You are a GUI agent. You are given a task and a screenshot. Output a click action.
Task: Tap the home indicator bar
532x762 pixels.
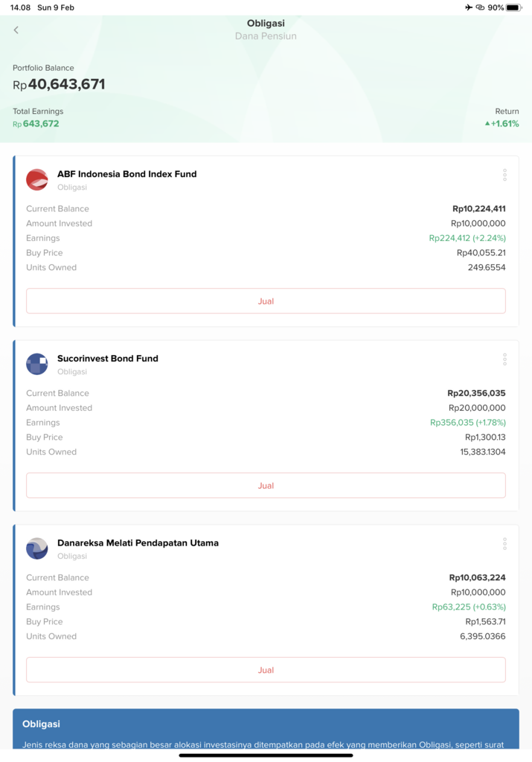click(x=266, y=755)
